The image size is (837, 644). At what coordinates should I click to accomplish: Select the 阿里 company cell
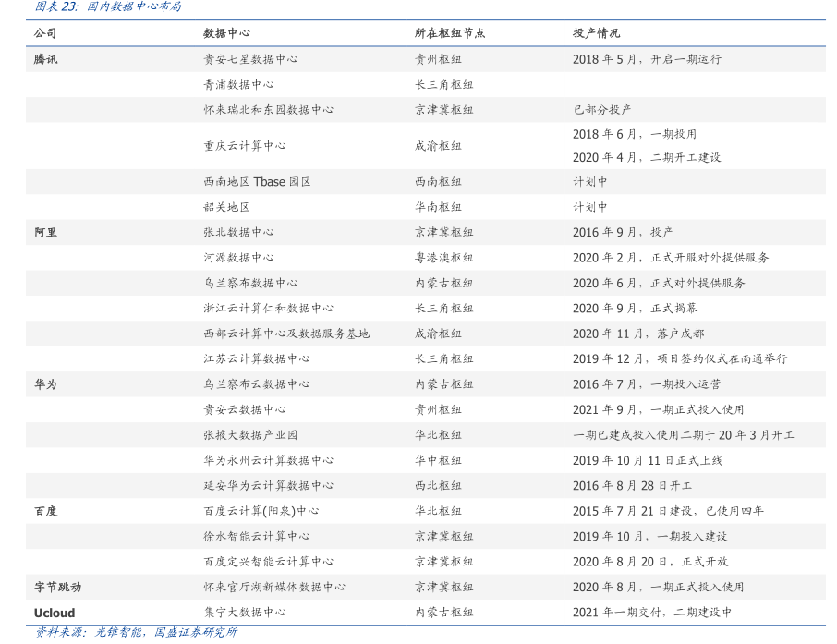coord(45,233)
